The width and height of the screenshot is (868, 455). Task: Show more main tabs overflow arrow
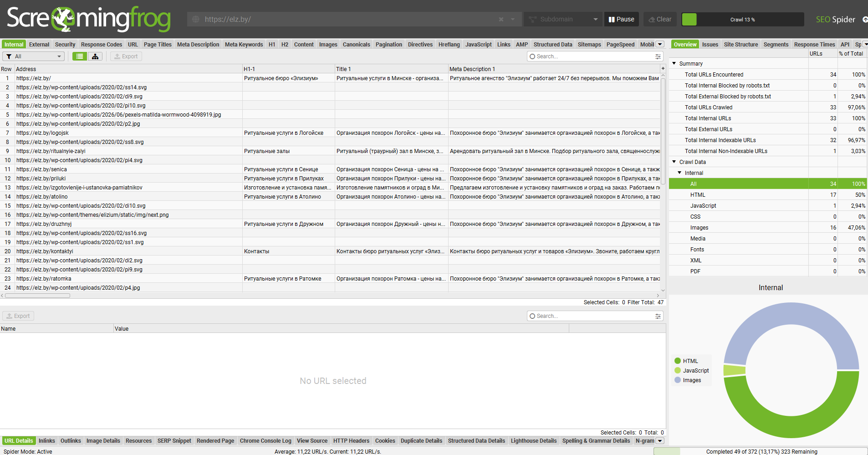[x=660, y=44]
